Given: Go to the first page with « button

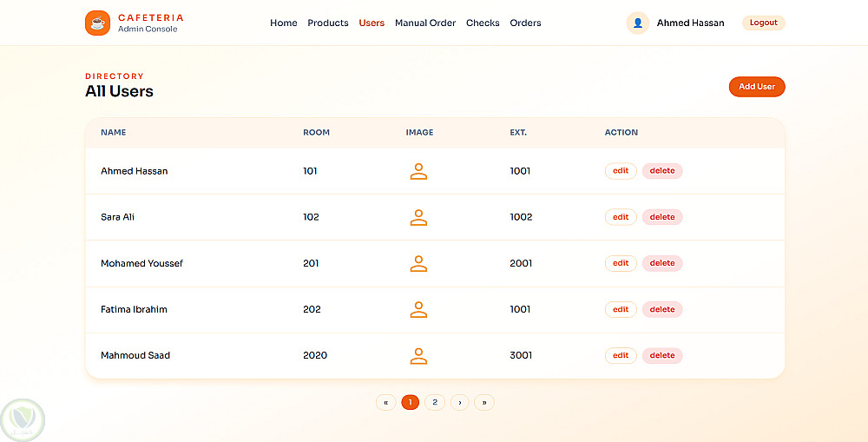Looking at the screenshot, I should coord(386,402).
